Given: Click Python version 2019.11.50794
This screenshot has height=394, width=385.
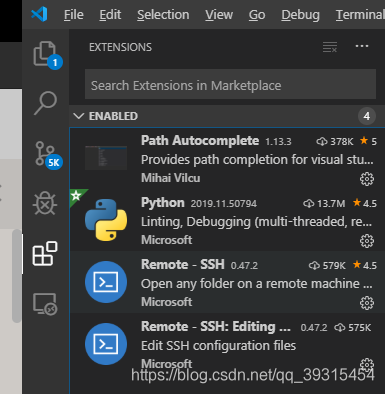Looking at the screenshot, I should pyautogui.click(x=224, y=204).
